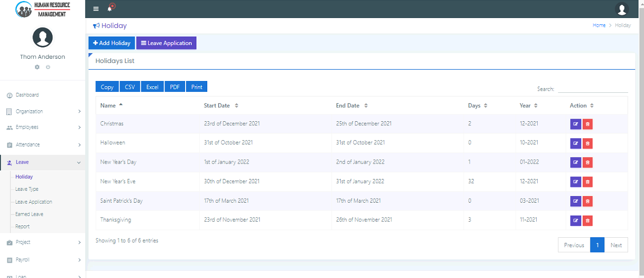Expand the Employees sidebar menu
This screenshot has width=644, height=278.
click(x=43, y=127)
